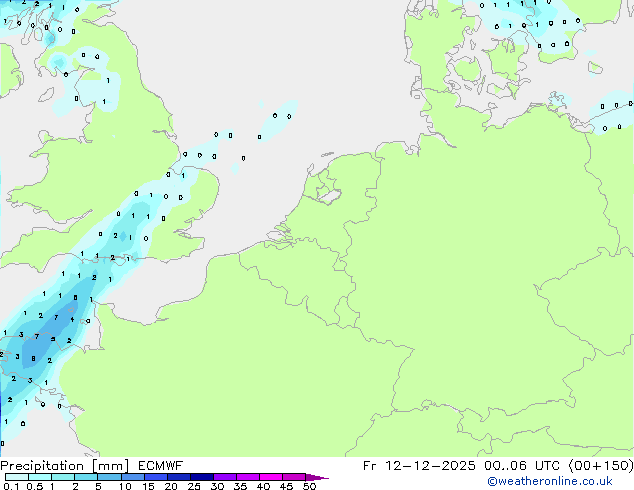This screenshot has width=634, height=490.
Task: Click legend swatch between 2 and 5
Action: 86,477
